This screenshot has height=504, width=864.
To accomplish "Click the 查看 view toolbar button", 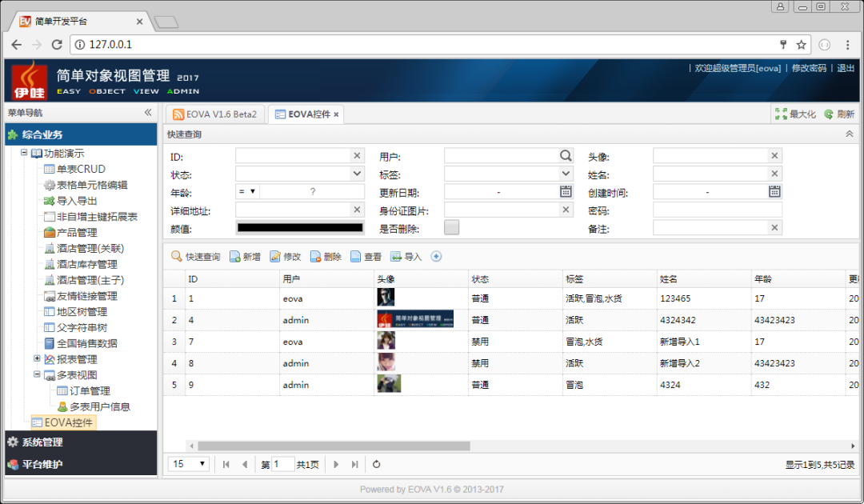I will point(366,257).
